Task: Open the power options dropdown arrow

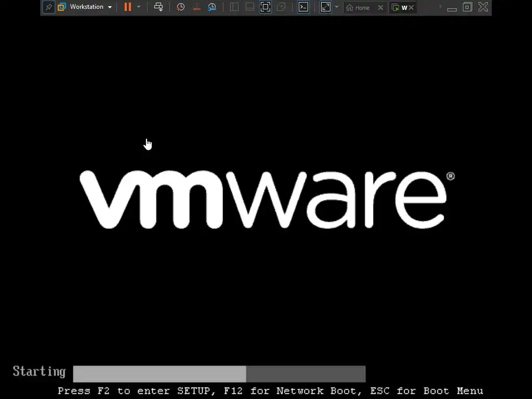Action: pyautogui.click(x=139, y=7)
